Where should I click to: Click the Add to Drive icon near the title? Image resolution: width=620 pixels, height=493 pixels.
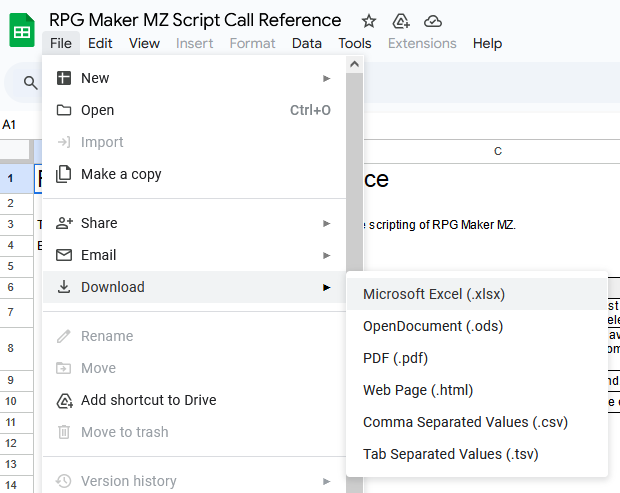[401, 21]
